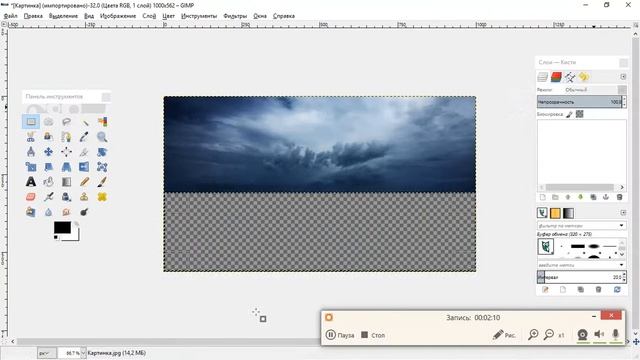Select the Cage Transform tool
The height and width of the screenshot is (360, 640).
(102, 167)
